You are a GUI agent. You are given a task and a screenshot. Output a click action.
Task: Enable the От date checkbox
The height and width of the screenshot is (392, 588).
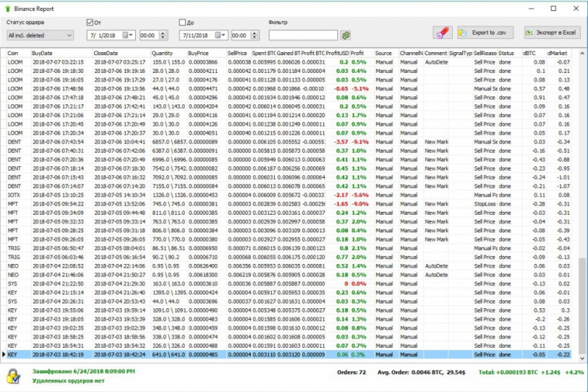90,22
